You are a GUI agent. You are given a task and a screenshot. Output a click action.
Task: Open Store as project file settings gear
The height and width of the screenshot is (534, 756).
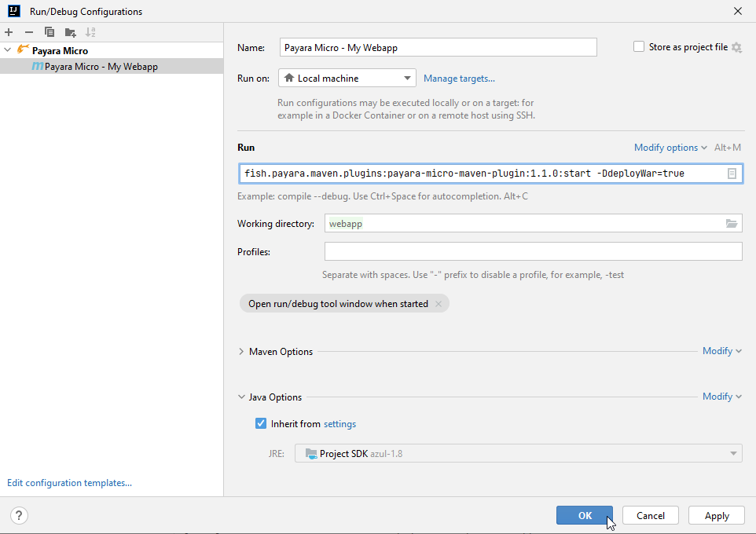tap(736, 47)
